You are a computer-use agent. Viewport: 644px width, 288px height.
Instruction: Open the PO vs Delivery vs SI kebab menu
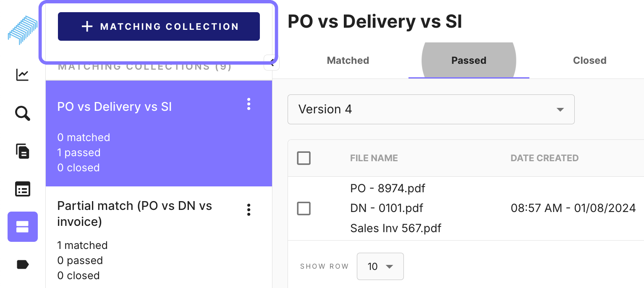[x=249, y=104]
